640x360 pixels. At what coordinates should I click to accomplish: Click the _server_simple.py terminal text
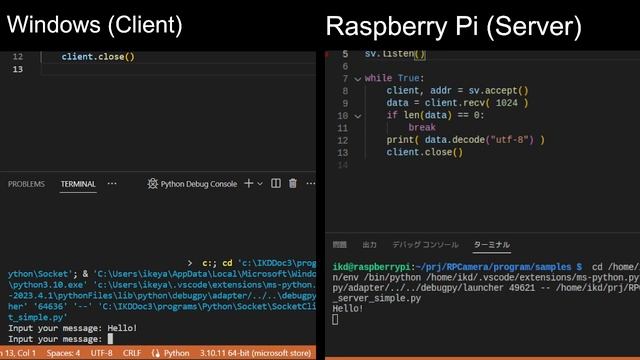pyautogui.click(x=376, y=298)
